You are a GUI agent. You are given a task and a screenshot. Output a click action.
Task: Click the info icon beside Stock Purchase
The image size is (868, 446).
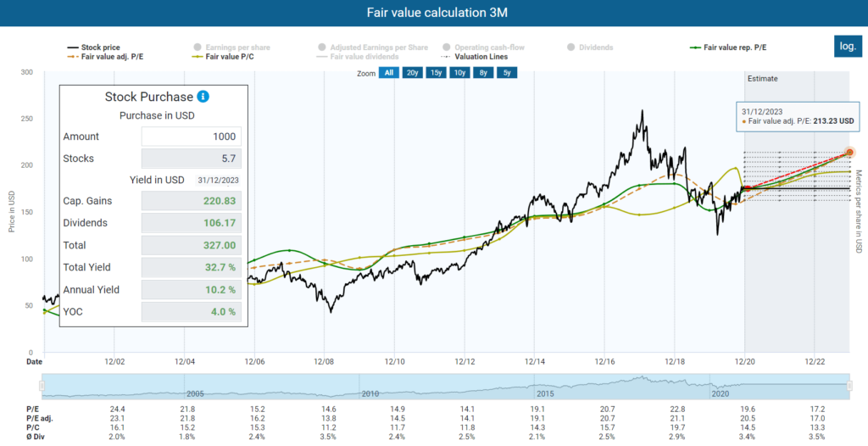203,97
